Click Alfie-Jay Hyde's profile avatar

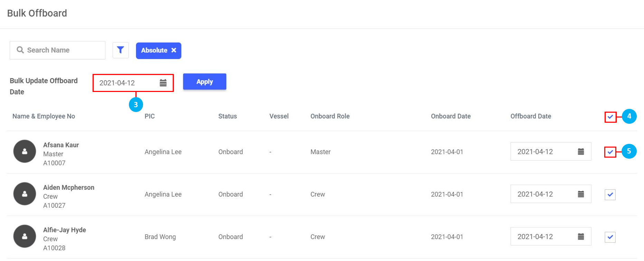coord(25,236)
